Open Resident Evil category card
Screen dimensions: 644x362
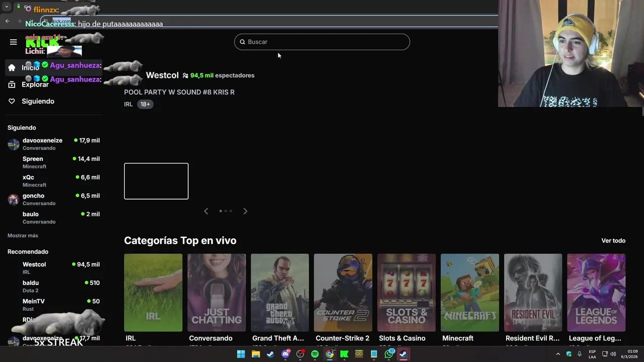click(x=533, y=293)
